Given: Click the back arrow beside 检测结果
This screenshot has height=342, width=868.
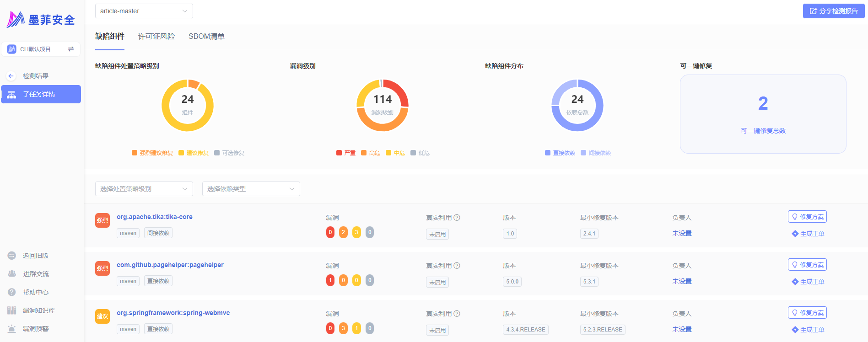Looking at the screenshot, I should pos(11,76).
